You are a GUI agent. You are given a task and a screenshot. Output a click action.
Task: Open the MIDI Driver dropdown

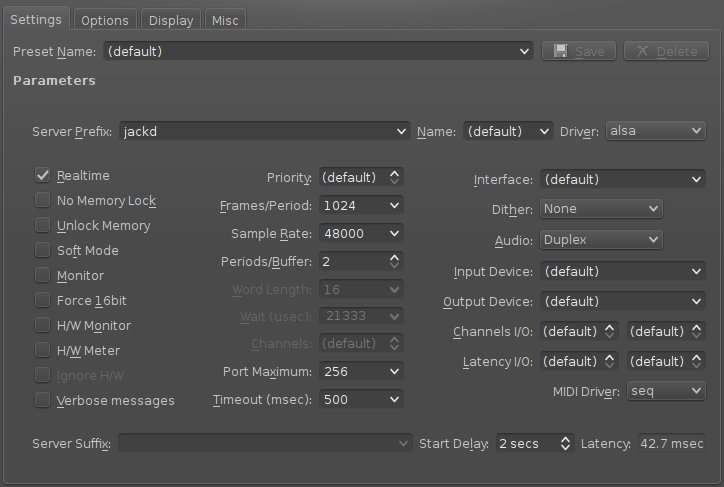point(666,391)
